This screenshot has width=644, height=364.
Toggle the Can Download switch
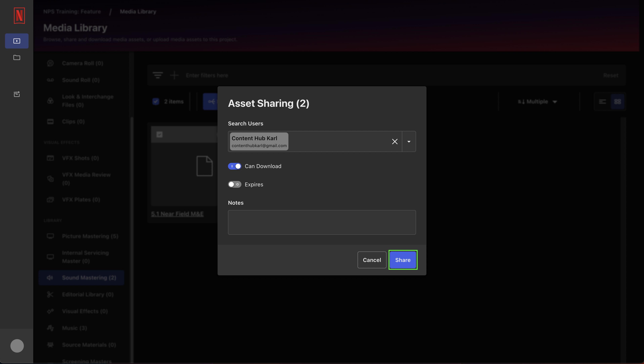pyautogui.click(x=235, y=166)
